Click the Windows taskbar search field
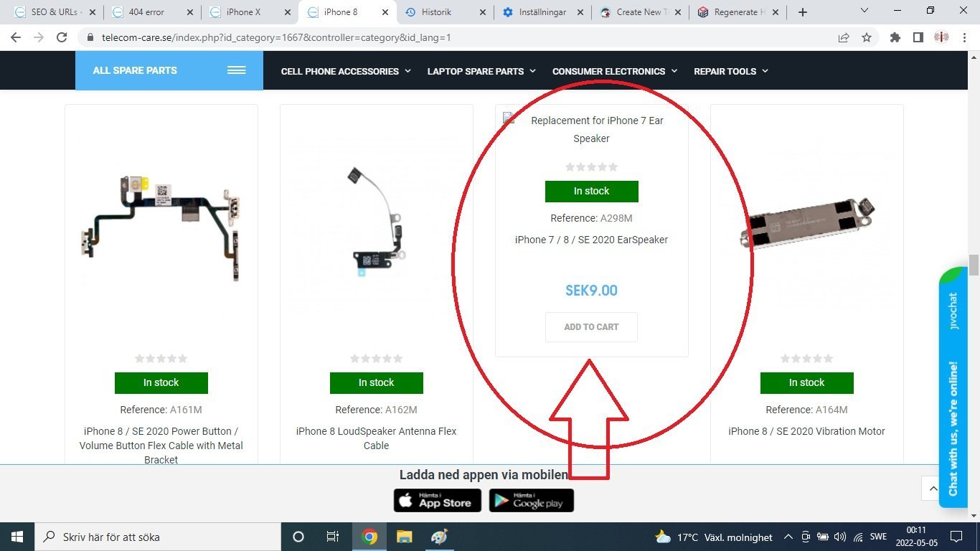Viewport: 980px width, 551px height. [x=159, y=537]
